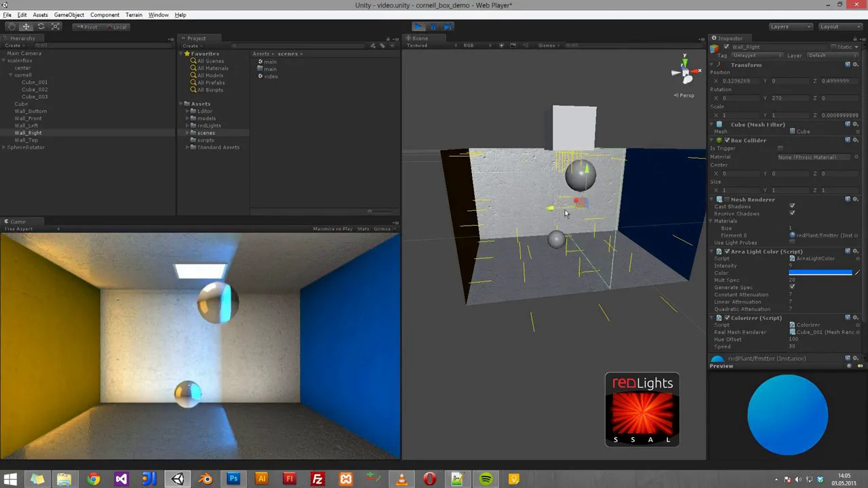Viewport: 868px width, 488px height.
Task: Open Gizmos dropdown in Scene view
Action: tap(549, 45)
